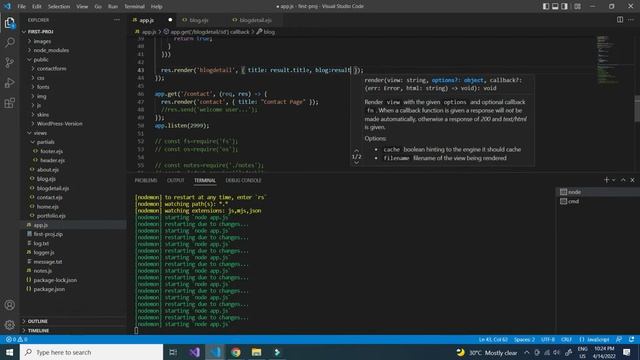Toggle the secondary side bar layout icon

tap(564, 6)
